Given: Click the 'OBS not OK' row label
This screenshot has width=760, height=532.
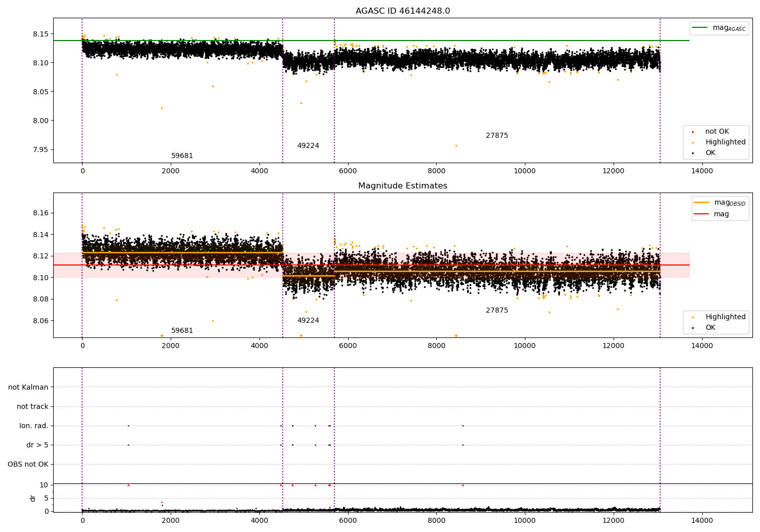Looking at the screenshot, I should coord(28,464).
